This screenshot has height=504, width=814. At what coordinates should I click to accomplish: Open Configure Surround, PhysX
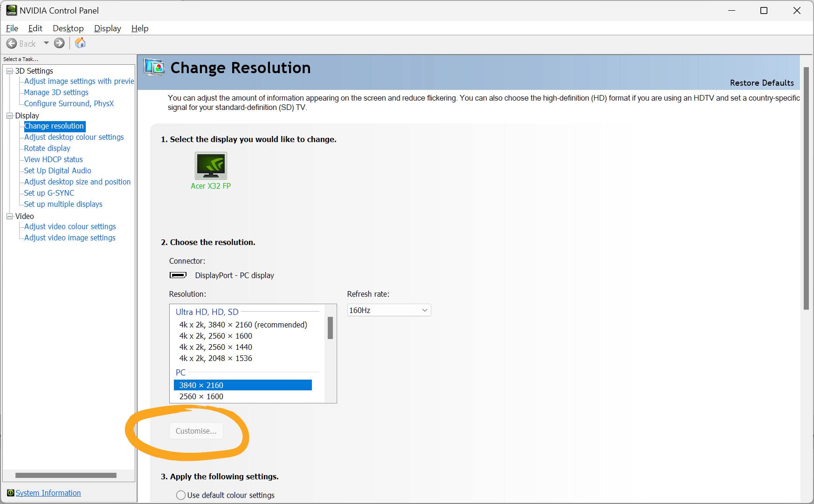(x=69, y=103)
